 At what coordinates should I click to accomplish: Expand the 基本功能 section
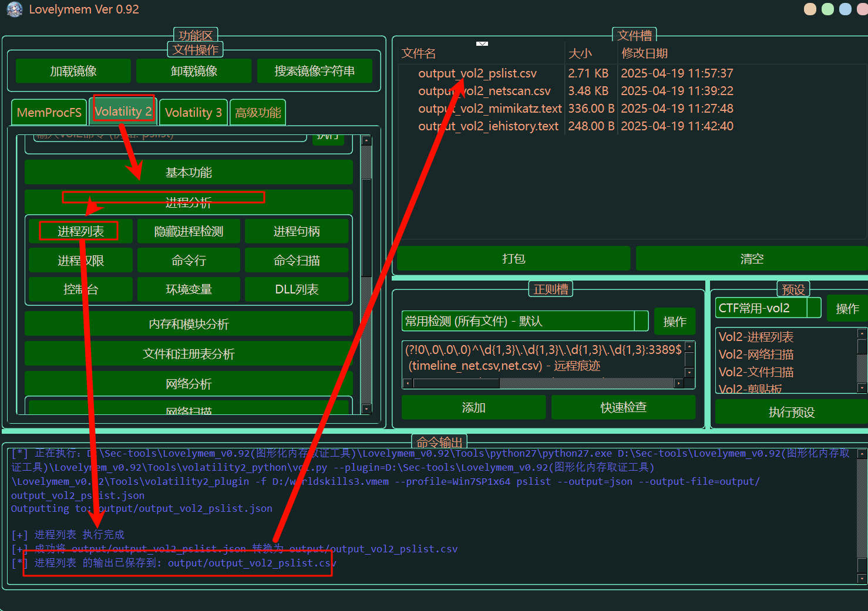point(189,172)
